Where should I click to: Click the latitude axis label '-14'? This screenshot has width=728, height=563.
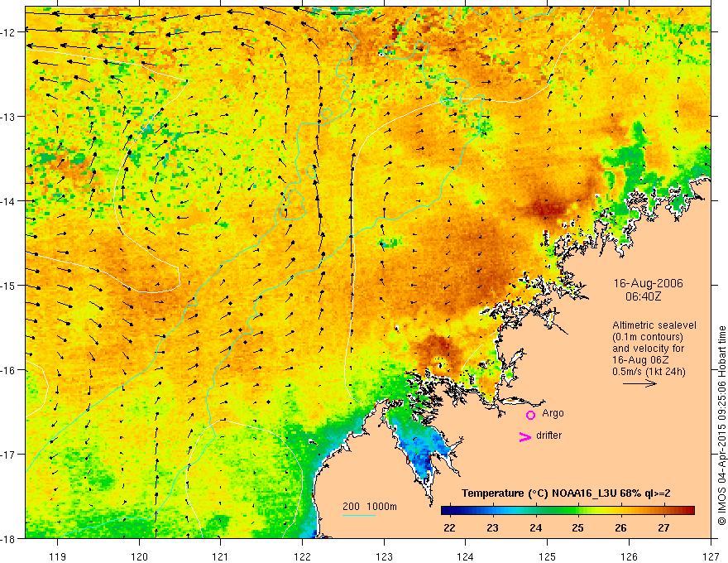pyautogui.click(x=9, y=200)
